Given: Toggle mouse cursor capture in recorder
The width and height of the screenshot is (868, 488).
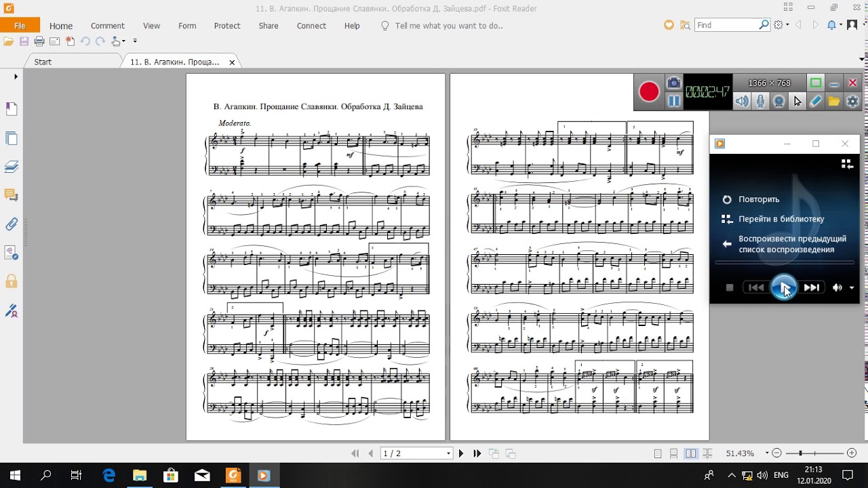Looking at the screenshot, I should 797,101.
